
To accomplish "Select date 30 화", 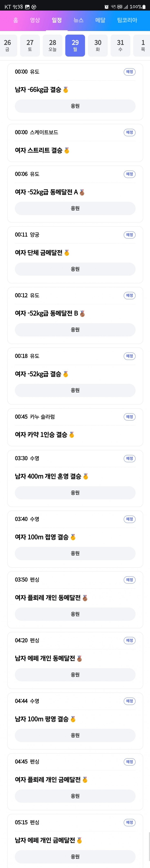I will coord(98,45).
